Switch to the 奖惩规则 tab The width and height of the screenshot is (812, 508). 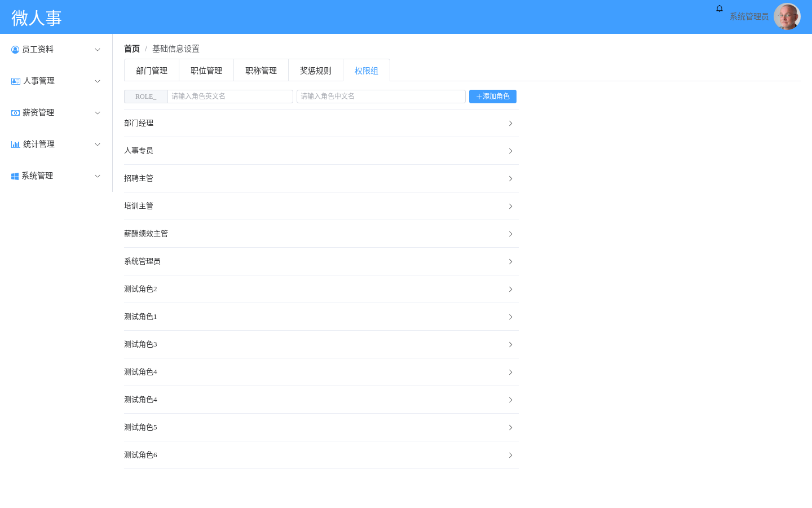[316, 71]
